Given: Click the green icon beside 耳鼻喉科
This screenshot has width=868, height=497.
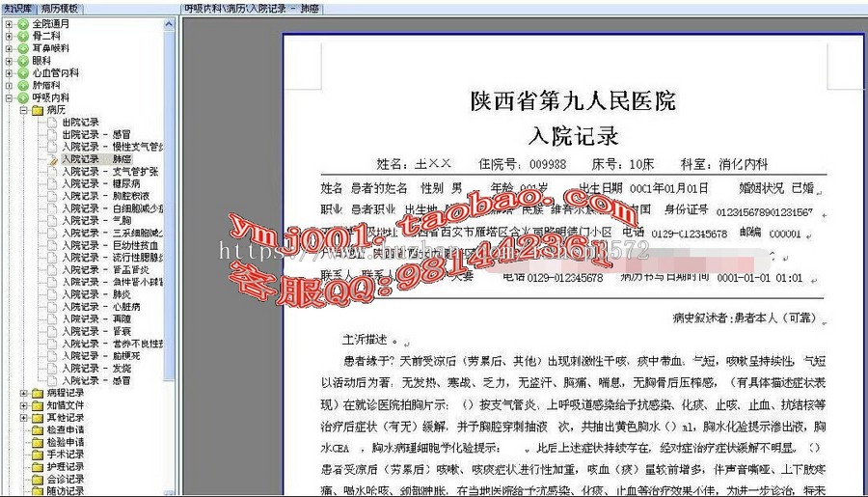Looking at the screenshot, I should pos(23,48).
